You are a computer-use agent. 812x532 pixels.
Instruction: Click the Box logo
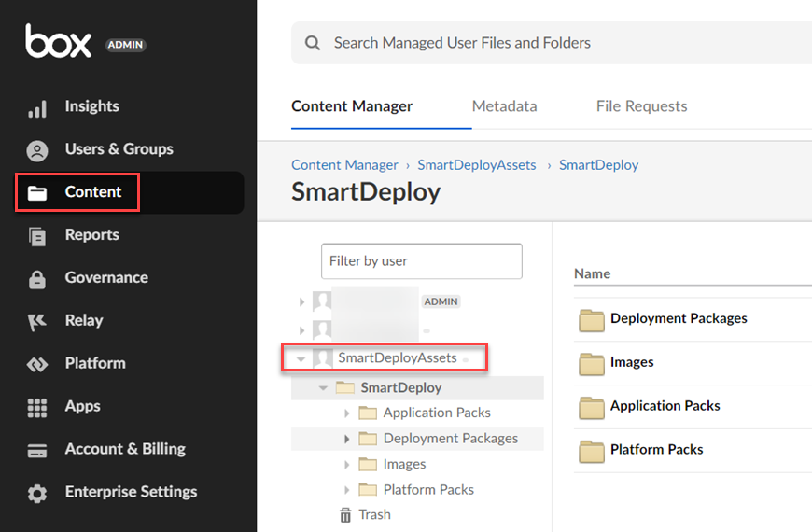(x=59, y=41)
